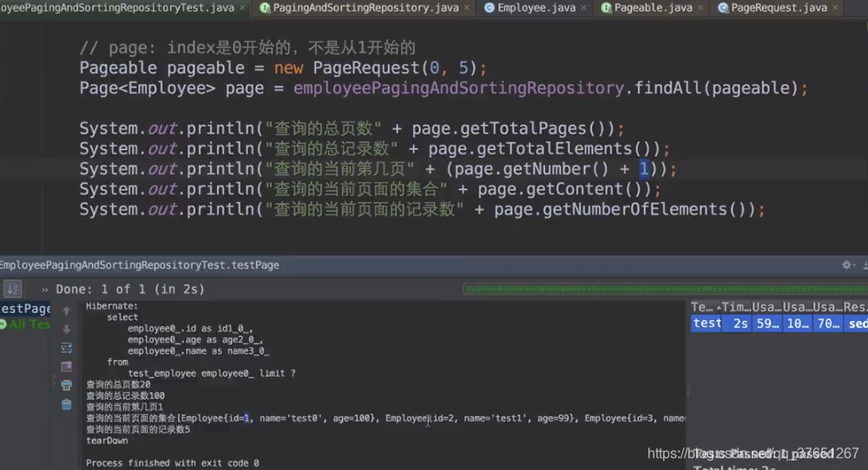Image resolution: width=868 pixels, height=470 pixels.
Task: Click 'Process finished with exit code 0' line
Action: pyautogui.click(x=172, y=463)
